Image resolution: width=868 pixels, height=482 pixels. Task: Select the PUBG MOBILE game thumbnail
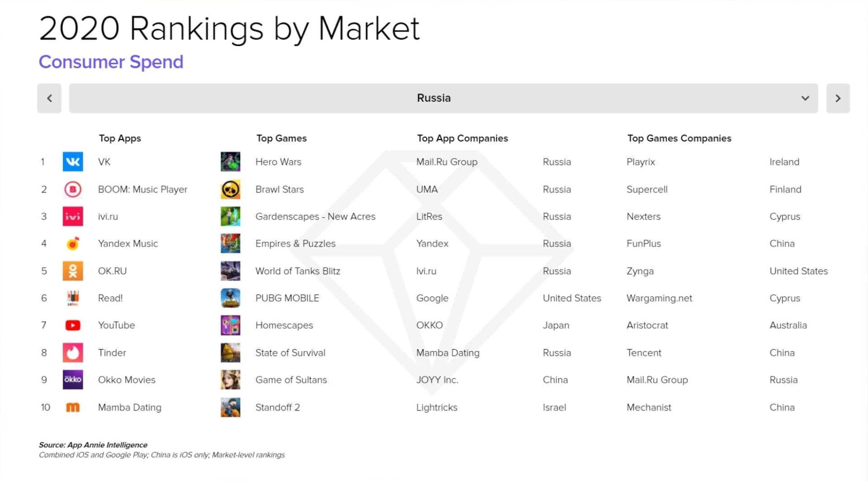click(231, 298)
